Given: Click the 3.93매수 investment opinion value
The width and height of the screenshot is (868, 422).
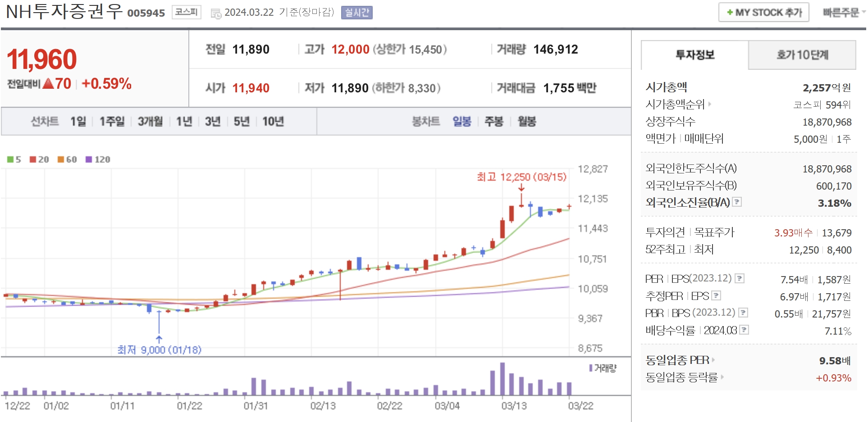Looking at the screenshot, I should point(794,232).
